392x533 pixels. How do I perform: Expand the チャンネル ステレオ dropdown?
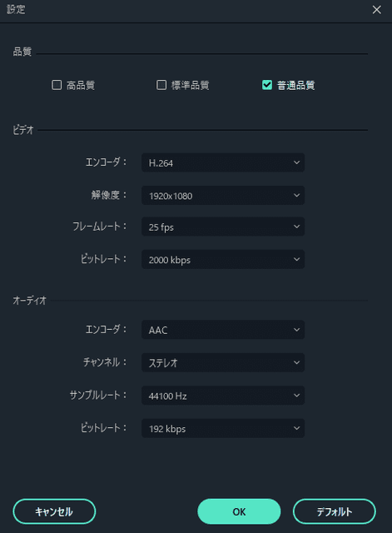223,362
